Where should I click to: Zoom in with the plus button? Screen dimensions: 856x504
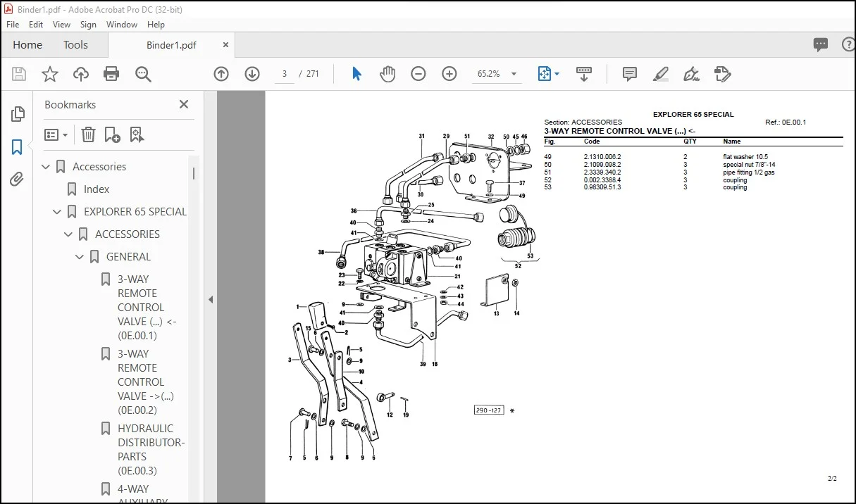449,74
